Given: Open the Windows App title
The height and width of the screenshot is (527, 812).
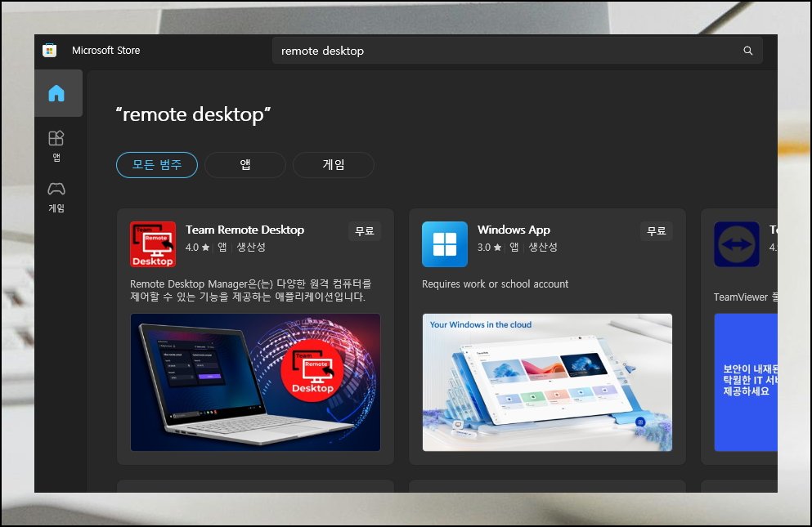Looking at the screenshot, I should pyautogui.click(x=514, y=230).
